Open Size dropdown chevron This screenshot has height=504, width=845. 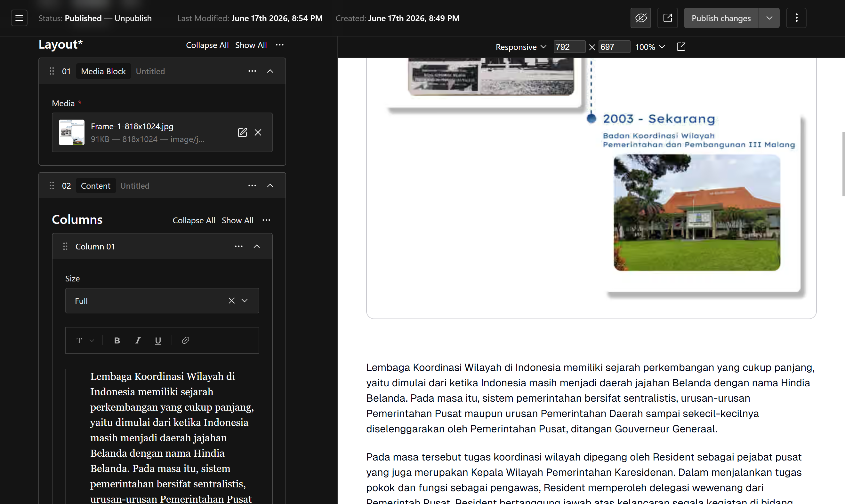click(245, 301)
